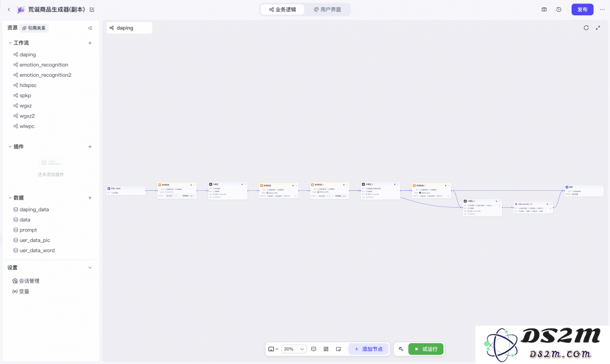Open 会话管理 settings

point(25,281)
